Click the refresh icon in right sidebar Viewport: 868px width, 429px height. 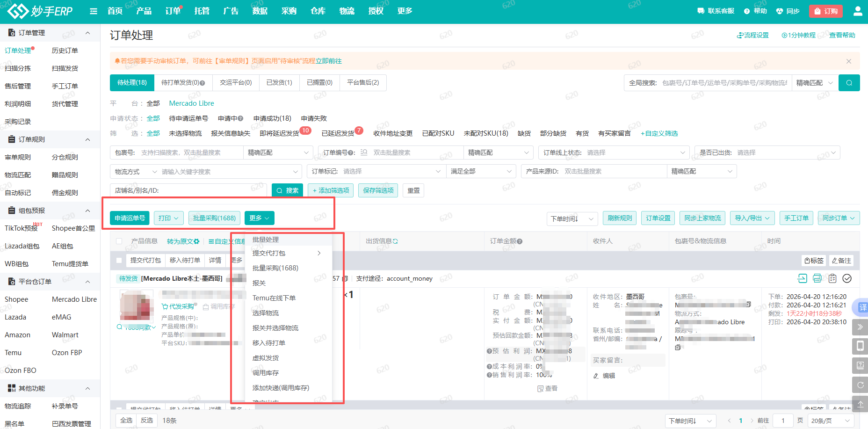point(860,385)
